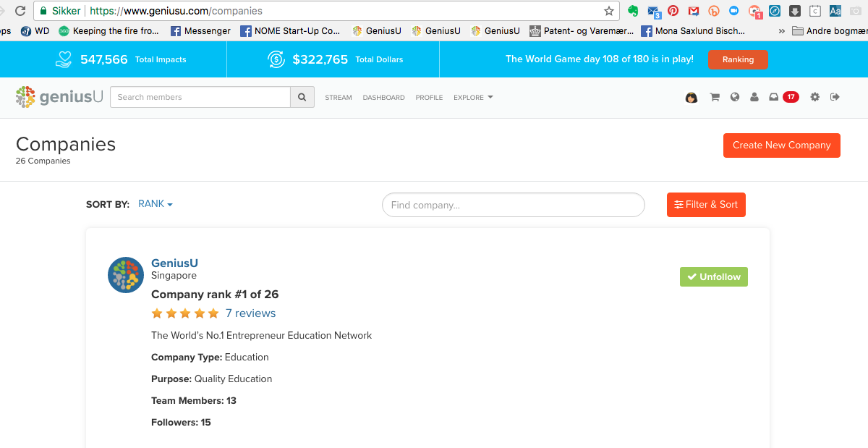Click the Create New Company button
868x448 pixels.
click(x=782, y=145)
